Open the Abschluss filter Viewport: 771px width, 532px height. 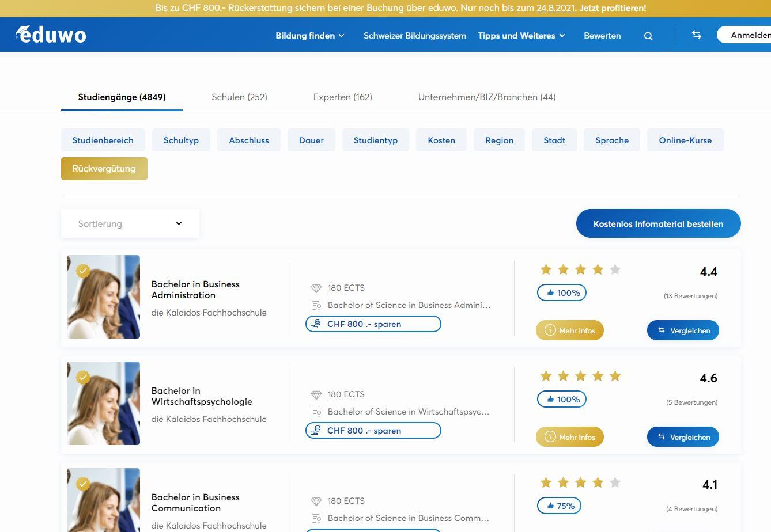pyautogui.click(x=249, y=140)
